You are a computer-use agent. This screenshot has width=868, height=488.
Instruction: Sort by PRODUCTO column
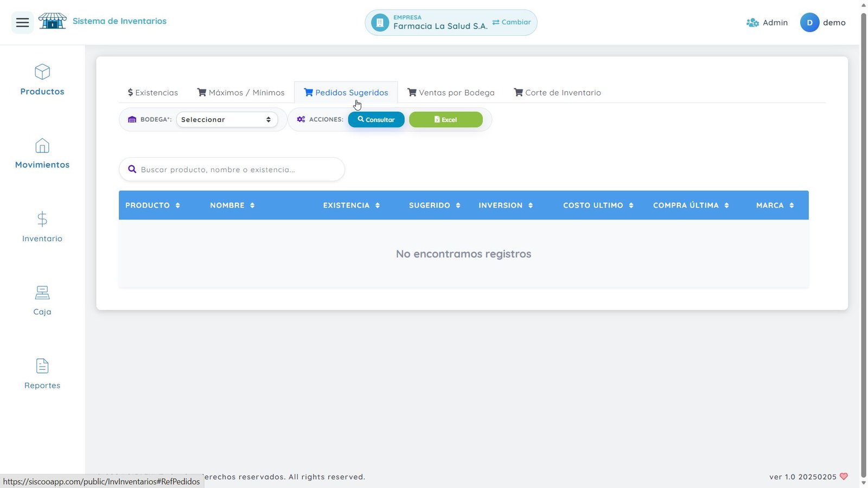pyautogui.click(x=152, y=205)
